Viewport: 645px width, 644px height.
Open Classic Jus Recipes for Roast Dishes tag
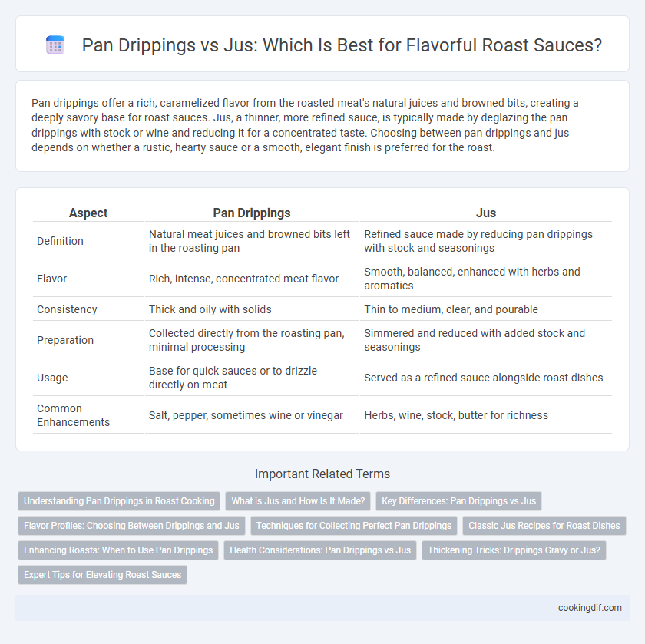(x=544, y=526)
